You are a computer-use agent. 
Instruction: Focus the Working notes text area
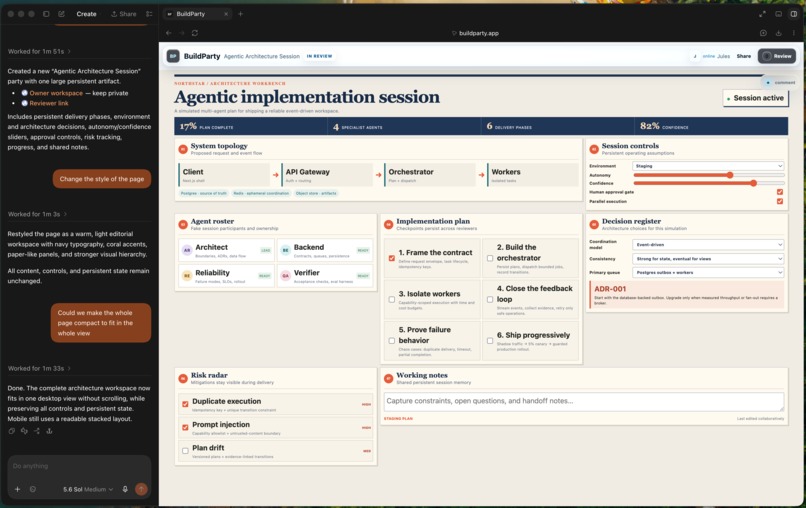pyautogui.click(x=584, y=402)
